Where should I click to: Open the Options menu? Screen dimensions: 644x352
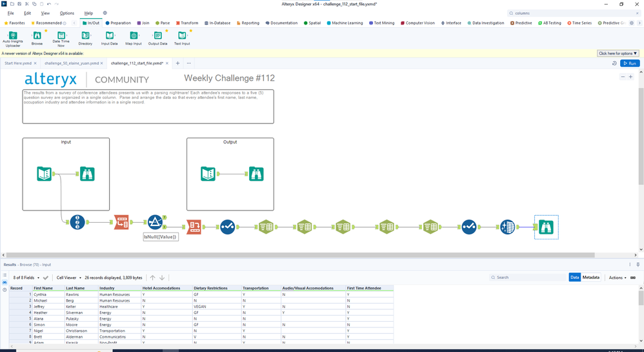click(67, 13)
